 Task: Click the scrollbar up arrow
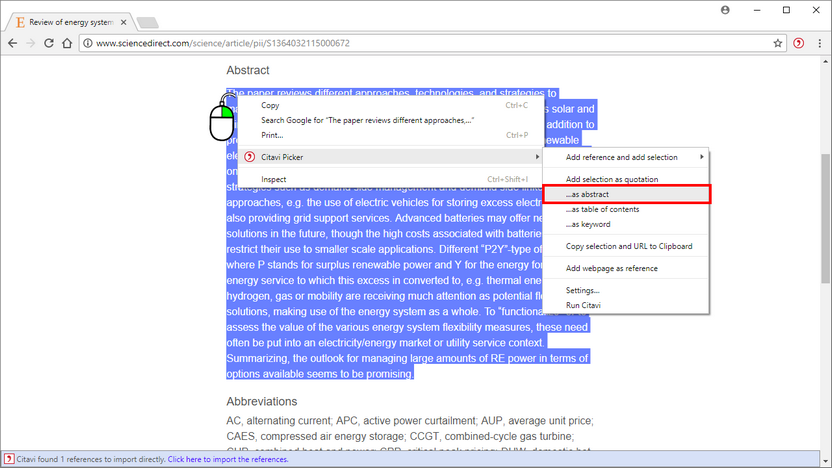click(x=826, y=62)
